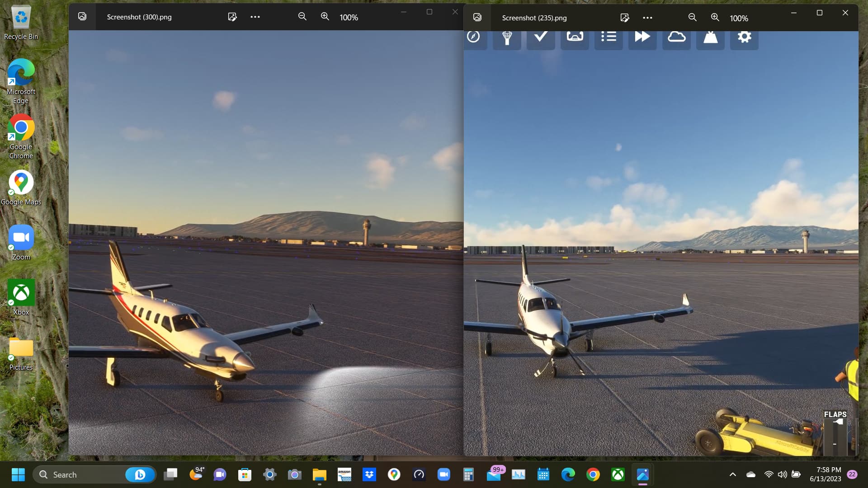Click zoom in in Screenshot (300) window
This screenshot has height=488, width=868.
(325, 17)
